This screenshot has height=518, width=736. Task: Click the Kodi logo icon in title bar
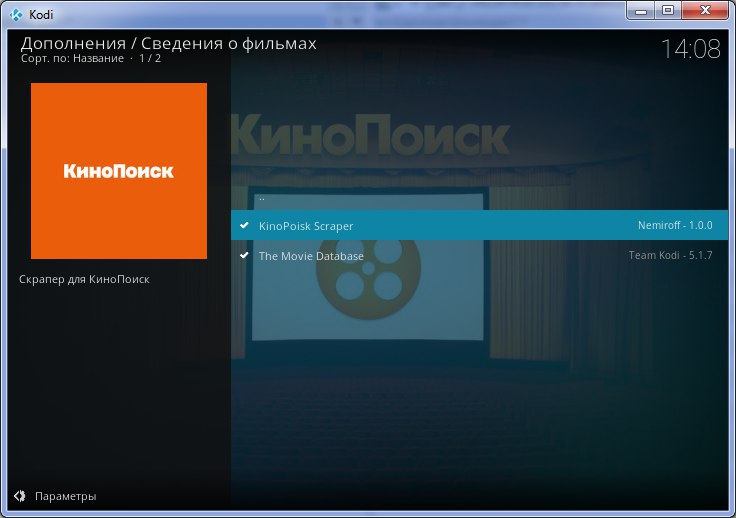pos(16,15)
